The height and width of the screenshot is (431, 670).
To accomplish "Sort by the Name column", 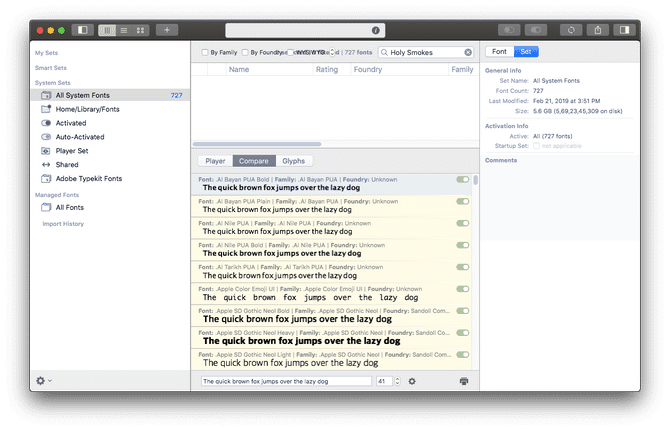I will [269, 69].
